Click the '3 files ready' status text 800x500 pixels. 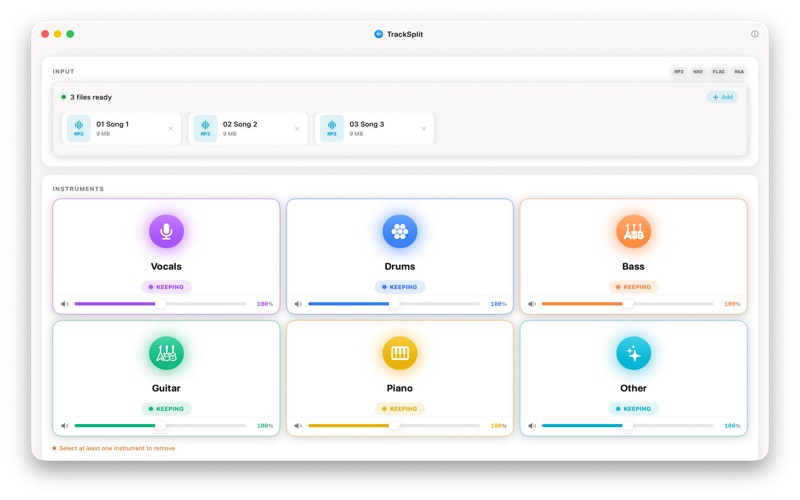coord(91,97)
